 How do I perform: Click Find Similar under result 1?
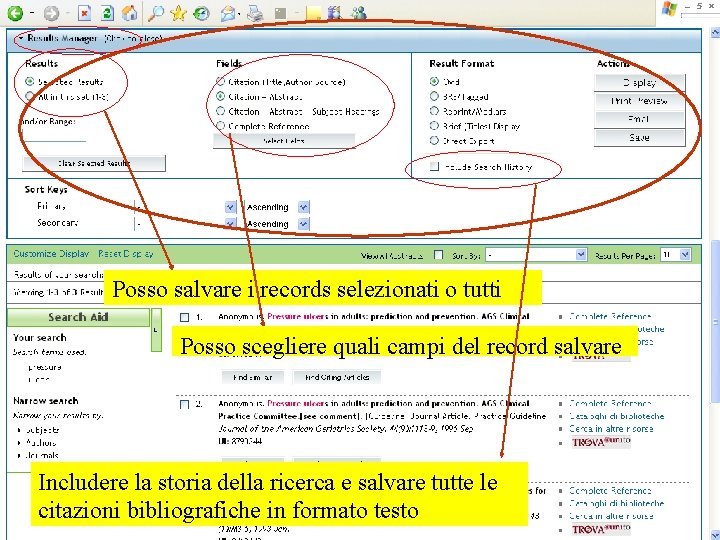coord(253,377)
